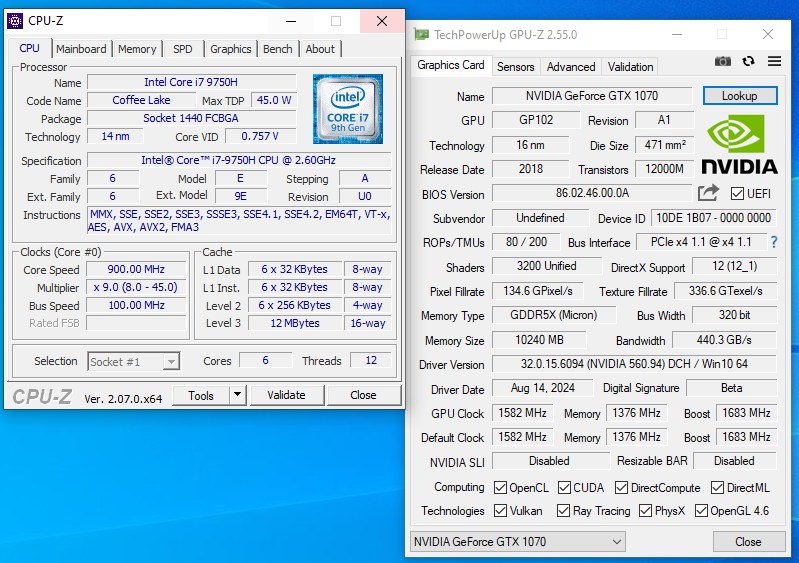
Task: Toggle the Vulkan checkbox
Action: tap(500, 511)
